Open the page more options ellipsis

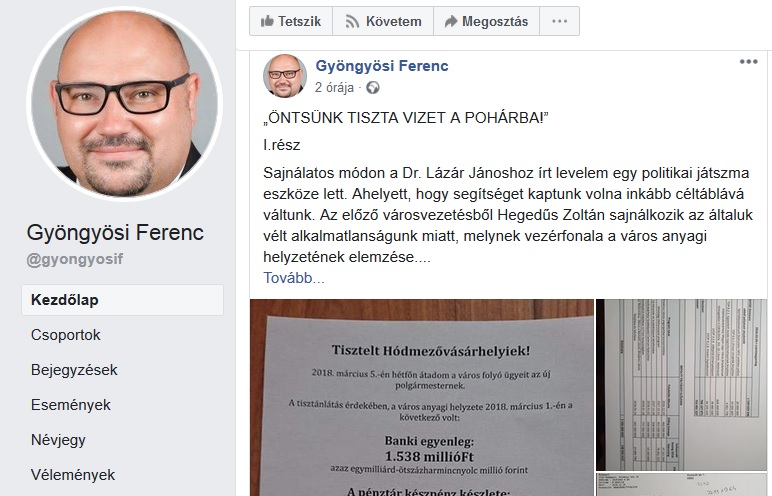559,21
